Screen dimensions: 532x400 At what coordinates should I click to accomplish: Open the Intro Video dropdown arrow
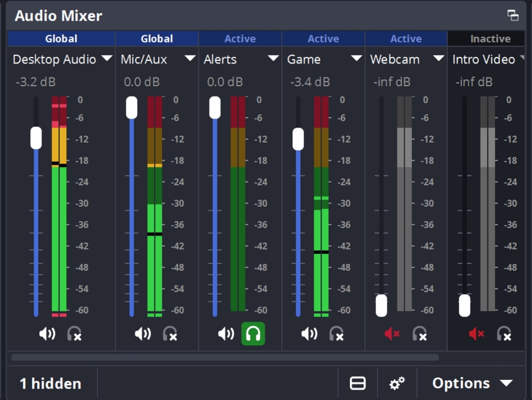point(522,58)
